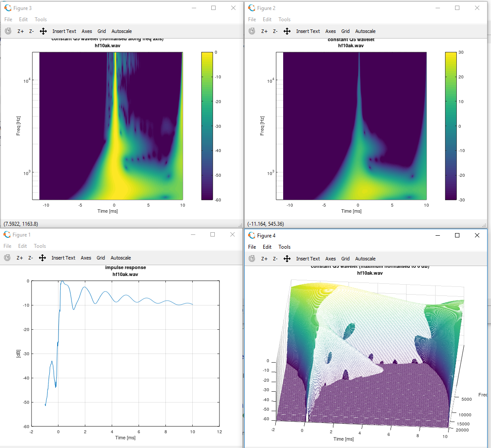Click the Octave logo icon in Figure 4 title bar
This screenshot has height=448, width=491.
[252, 235]
